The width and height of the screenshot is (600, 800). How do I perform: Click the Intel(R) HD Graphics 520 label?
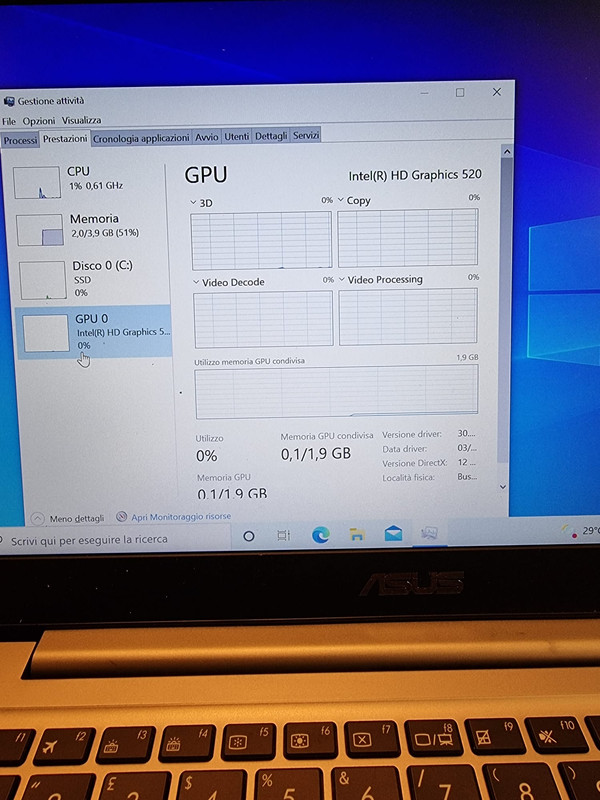(415, 175)
